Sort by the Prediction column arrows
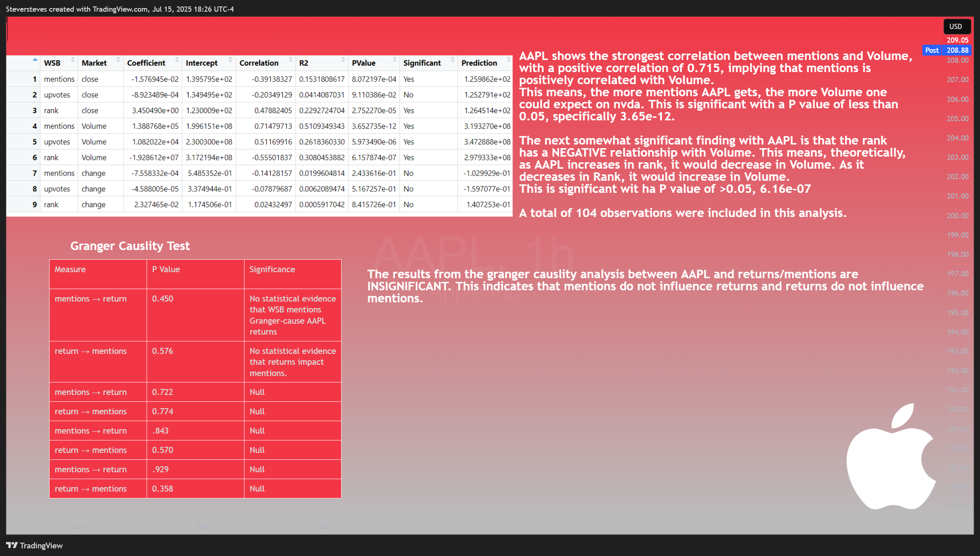 click(509, 60)
